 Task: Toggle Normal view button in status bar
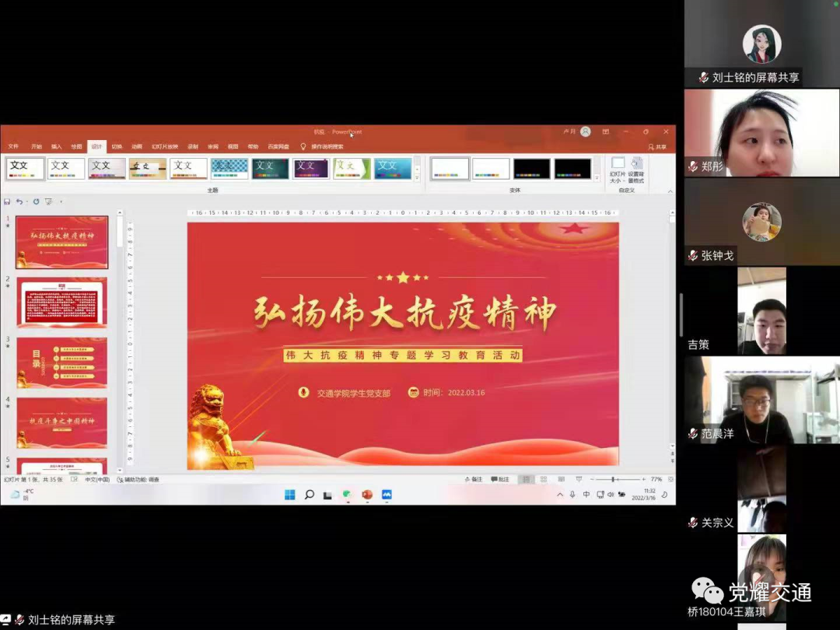527,479
